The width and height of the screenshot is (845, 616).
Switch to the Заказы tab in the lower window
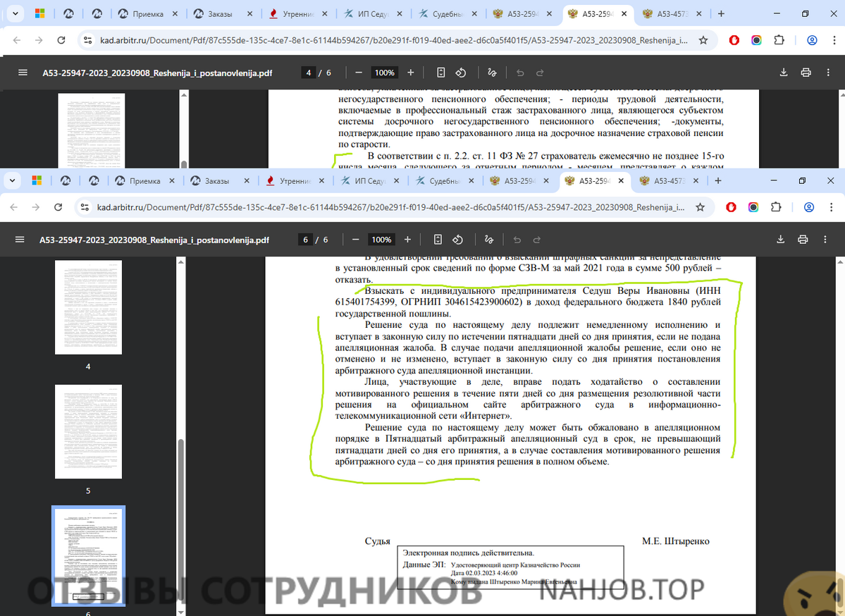[216, 181]
